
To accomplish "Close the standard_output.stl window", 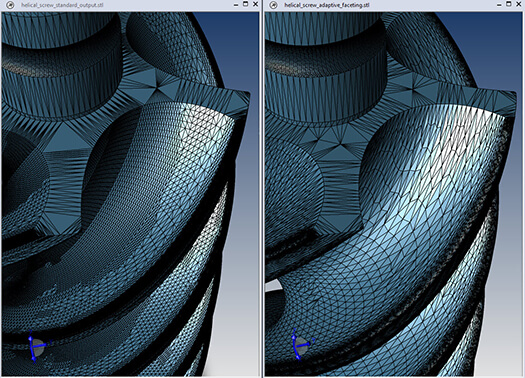I will point(255,4).
